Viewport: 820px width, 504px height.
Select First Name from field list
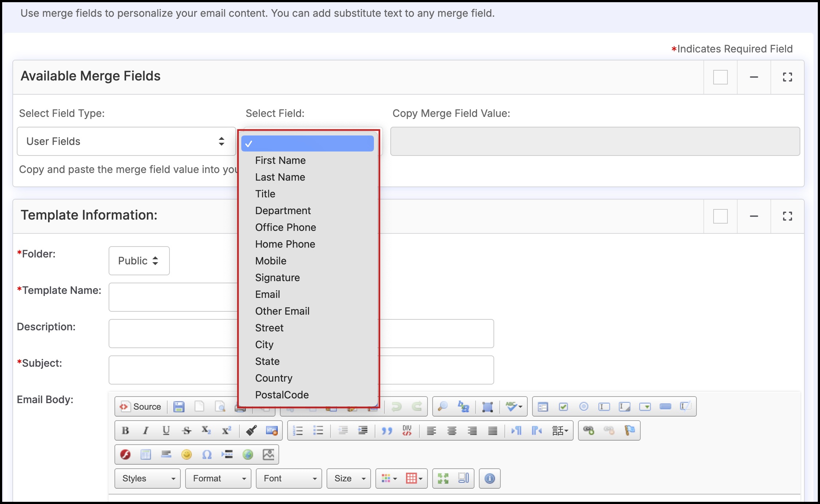pyautogui.click(x=280, y=160)
